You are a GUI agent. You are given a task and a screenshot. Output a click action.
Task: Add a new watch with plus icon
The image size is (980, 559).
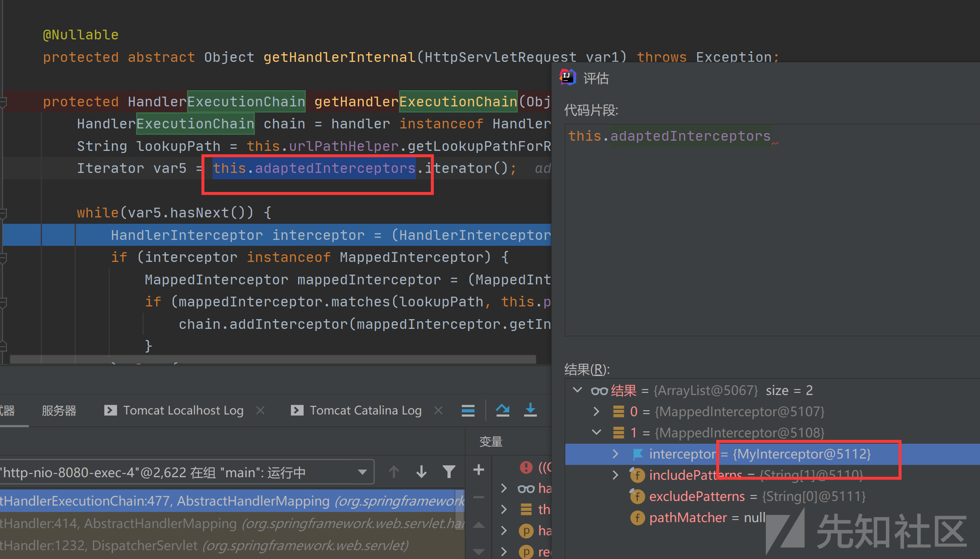point(479,470)
